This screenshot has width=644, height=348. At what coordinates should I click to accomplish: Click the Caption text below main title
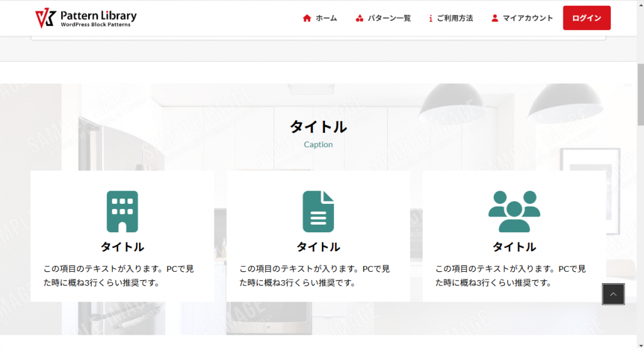tap(318, 144)
